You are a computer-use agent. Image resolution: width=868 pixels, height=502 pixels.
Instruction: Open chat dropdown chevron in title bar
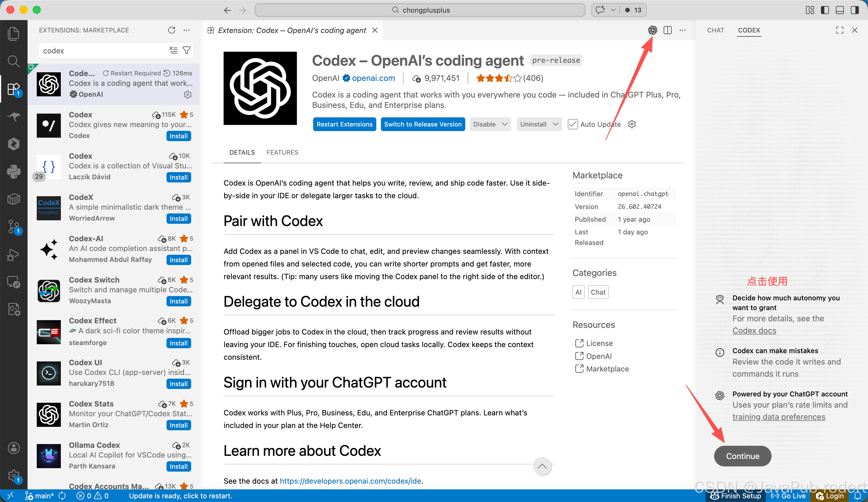pyautogui.click(x=613, y=10)
